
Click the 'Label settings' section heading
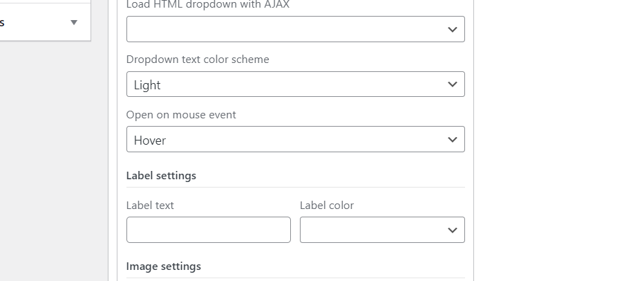(x=161, y=176)
